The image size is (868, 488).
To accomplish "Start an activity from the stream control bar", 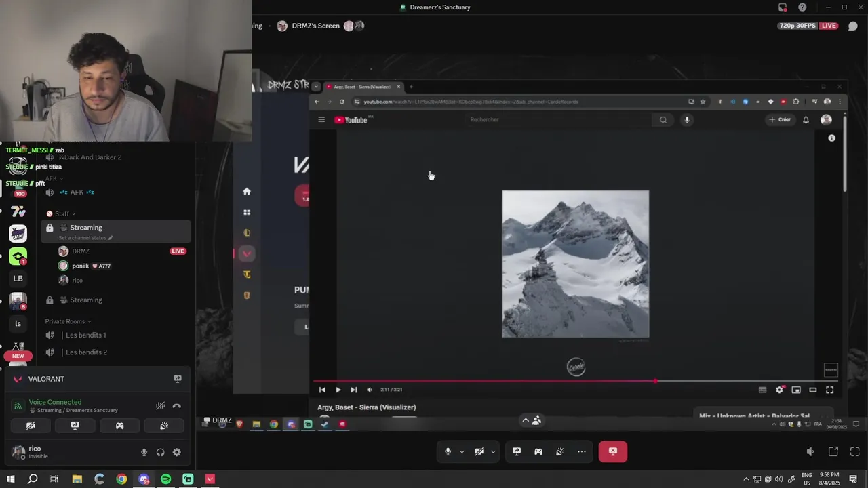I will tap(538, 451).
